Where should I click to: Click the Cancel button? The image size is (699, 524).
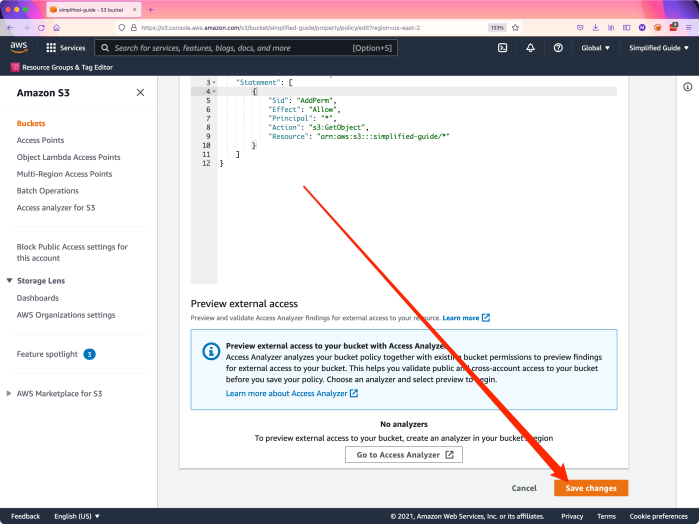(x=524, y=488)
